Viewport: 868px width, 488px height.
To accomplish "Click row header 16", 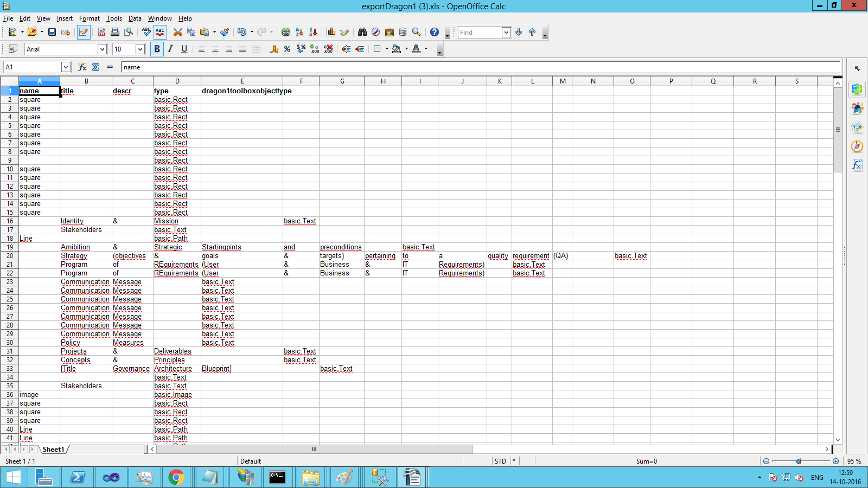I will click(10, 221).
